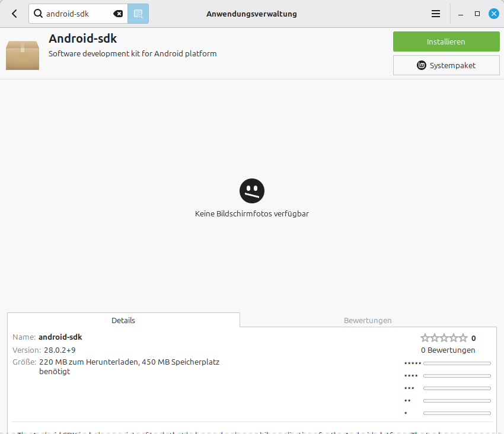Open the hamburger menu

pyautogui.click(x=436, y=14)
